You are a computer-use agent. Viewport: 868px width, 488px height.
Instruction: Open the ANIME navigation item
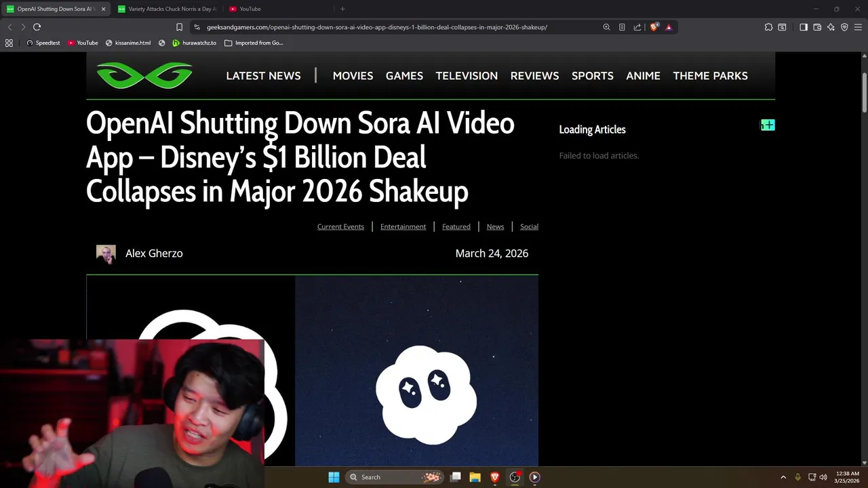643,76
